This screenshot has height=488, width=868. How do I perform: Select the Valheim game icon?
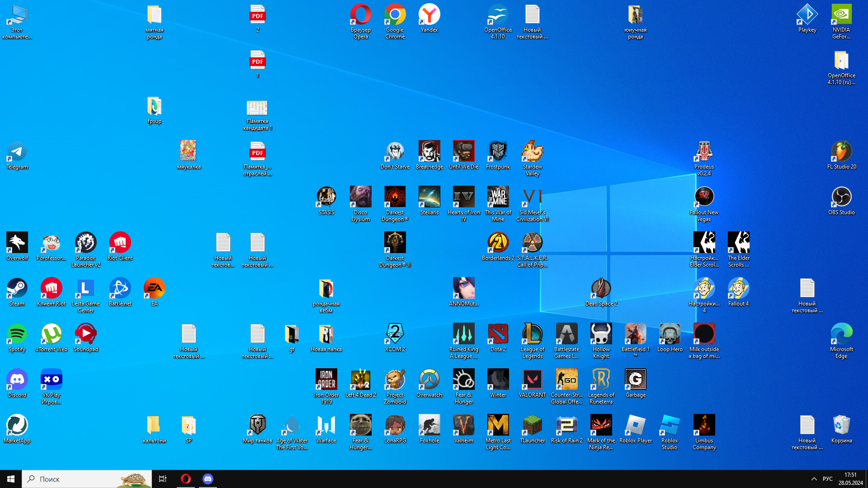click(x=463, y=429)
